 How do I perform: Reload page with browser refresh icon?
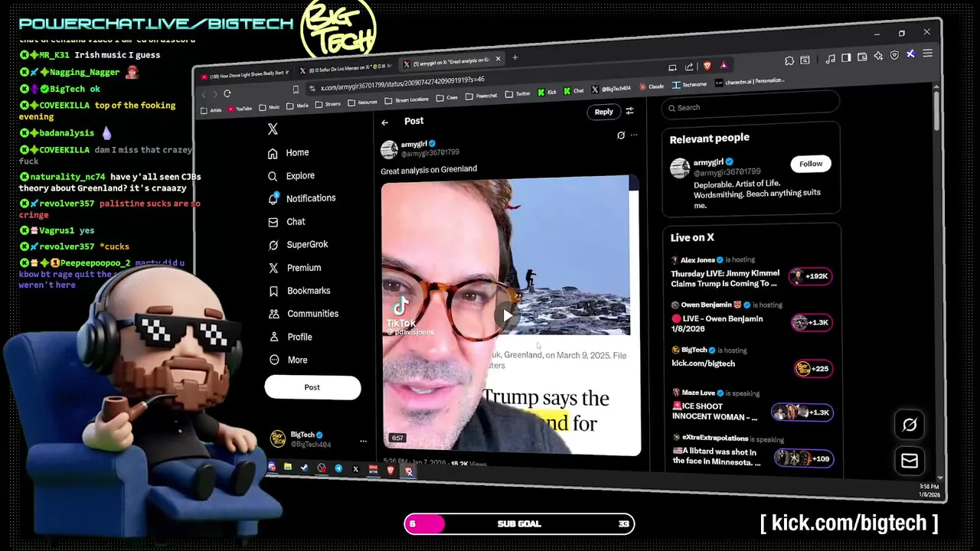coord(227,93)
